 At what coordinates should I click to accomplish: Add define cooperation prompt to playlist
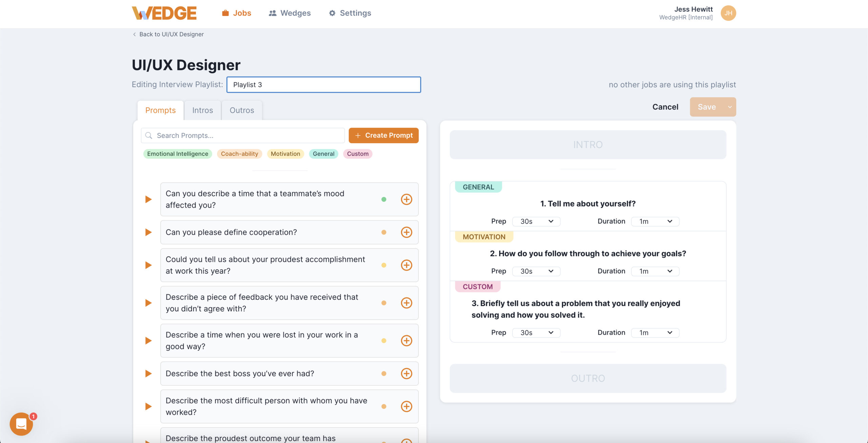407,232
